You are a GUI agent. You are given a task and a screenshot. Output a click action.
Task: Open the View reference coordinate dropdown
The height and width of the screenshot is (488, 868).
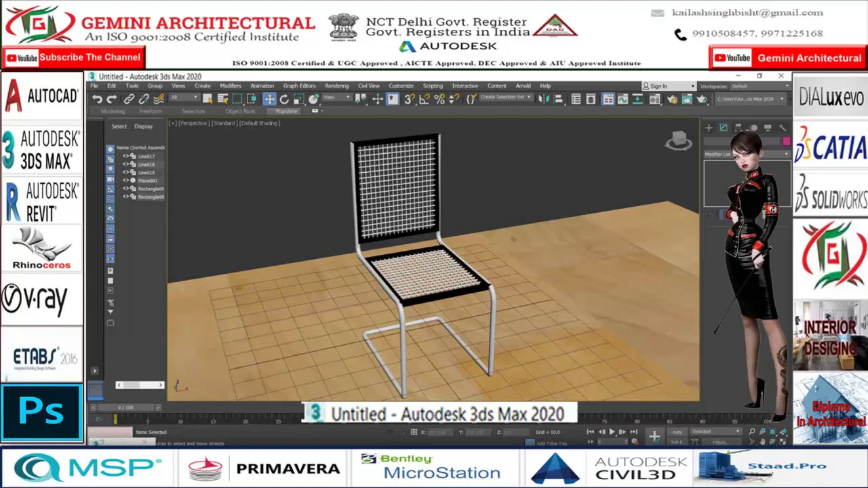[338, 98]
